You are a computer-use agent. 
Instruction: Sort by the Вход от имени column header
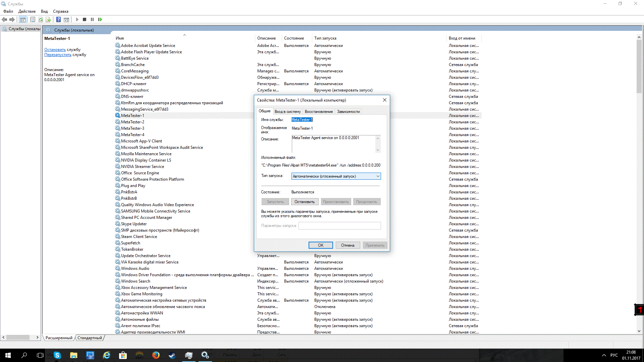click(x=464, y=38)
